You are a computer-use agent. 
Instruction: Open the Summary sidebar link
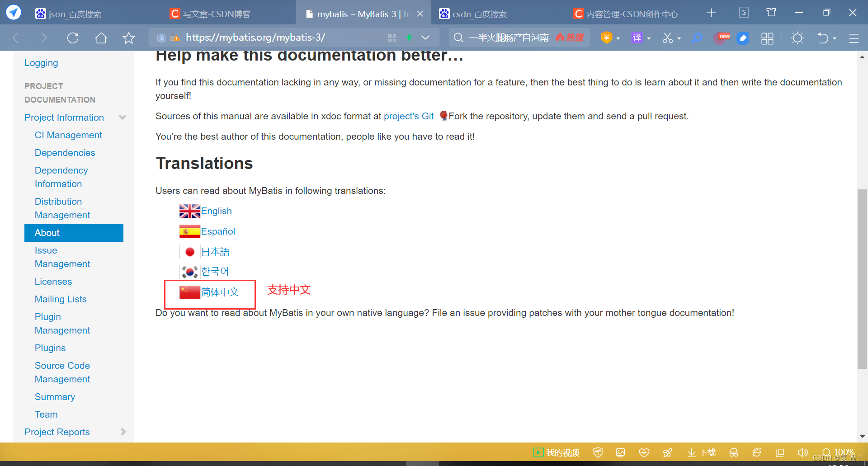tap(55, 397)
